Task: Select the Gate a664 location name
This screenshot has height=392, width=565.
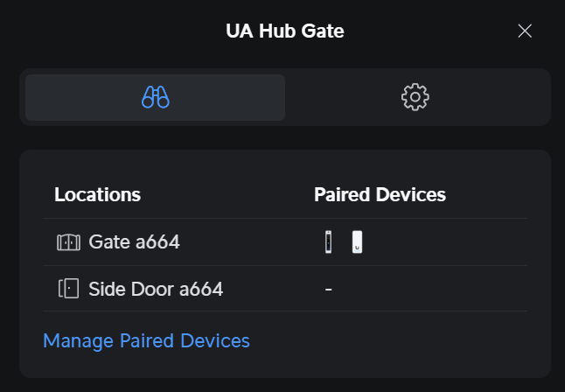Action: tap(134, 242)
